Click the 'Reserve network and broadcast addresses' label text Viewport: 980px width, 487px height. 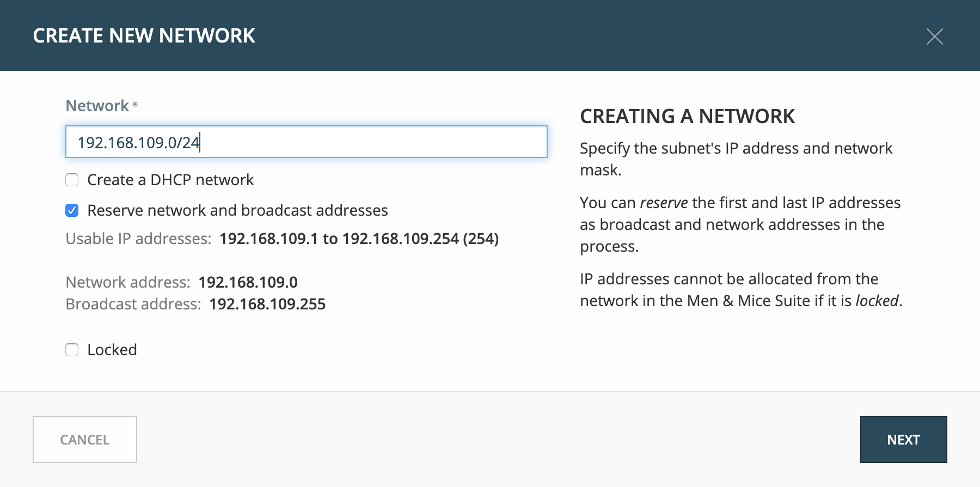coord(237,210)
